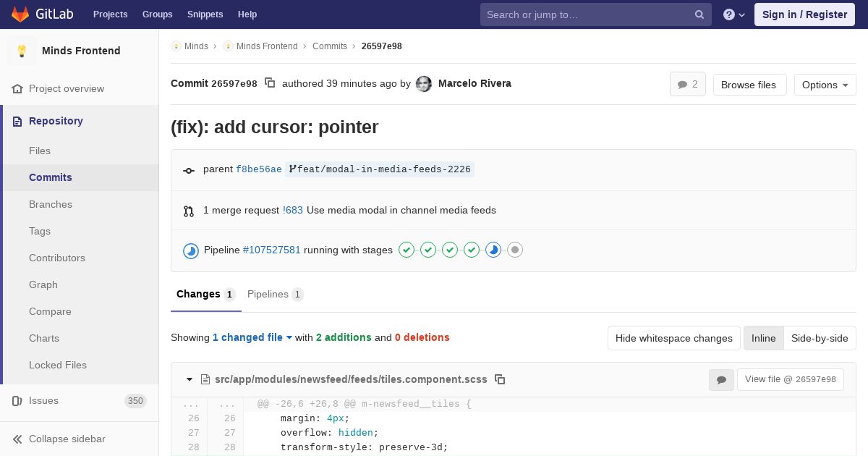Collapse the tiles.component.scss file diff

(190, 379)
